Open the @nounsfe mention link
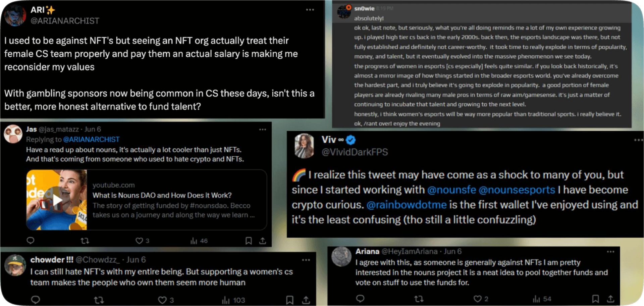The image size is (644, 306). click(451, 190)
